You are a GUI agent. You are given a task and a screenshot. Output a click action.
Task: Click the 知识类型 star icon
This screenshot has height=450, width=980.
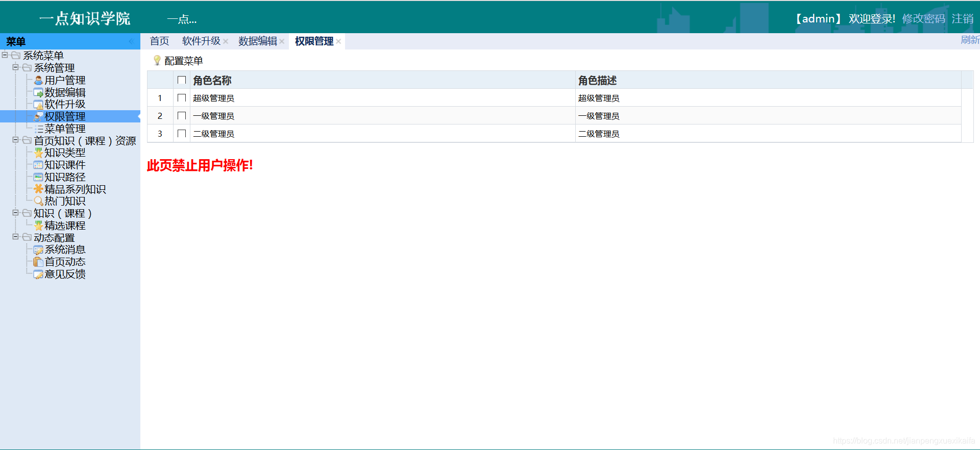(x=38, y=153)
